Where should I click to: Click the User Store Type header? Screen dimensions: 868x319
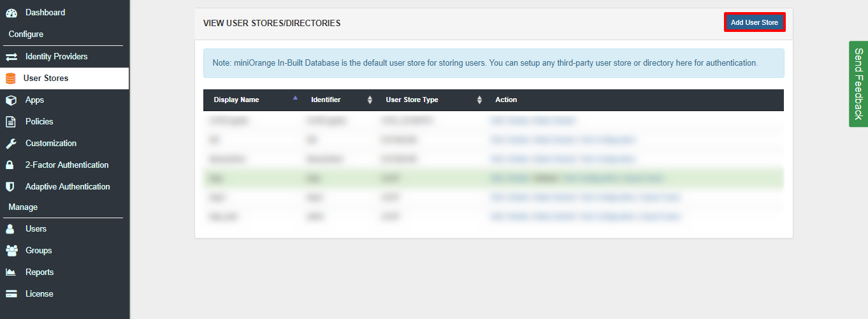pyautogui.click(x=412, y=100)
